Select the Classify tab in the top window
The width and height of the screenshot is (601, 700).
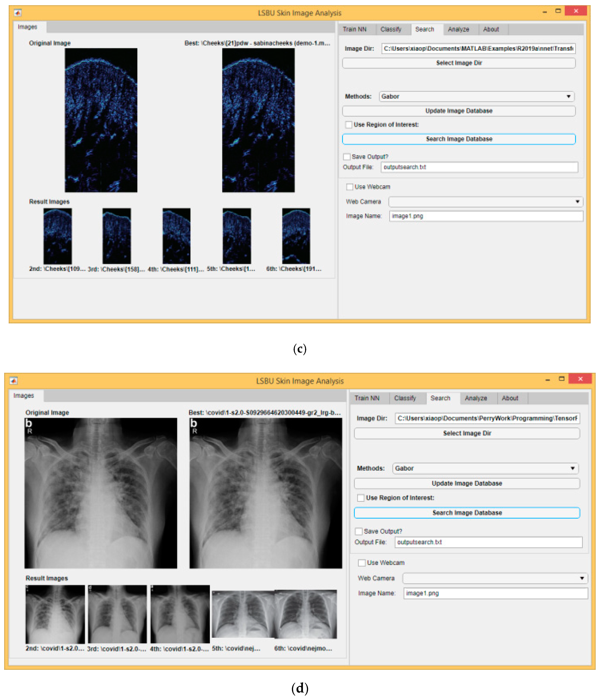point(391,29)
